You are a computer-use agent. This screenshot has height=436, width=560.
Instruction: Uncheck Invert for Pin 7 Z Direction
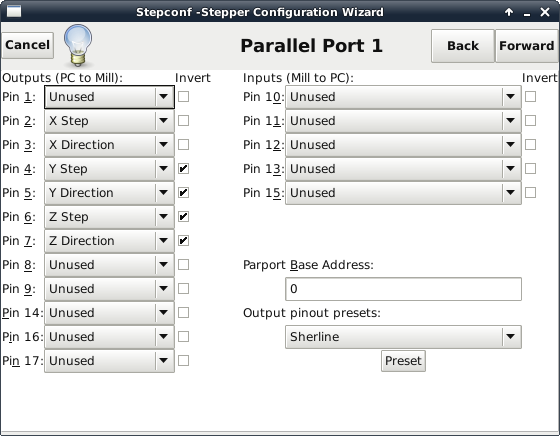point(183,241)
